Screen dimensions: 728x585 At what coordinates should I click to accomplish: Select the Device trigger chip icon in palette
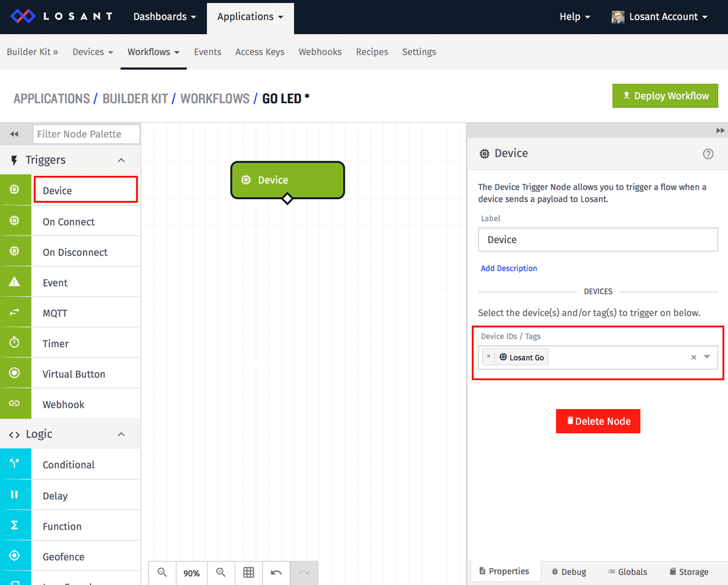pos(15,190)
